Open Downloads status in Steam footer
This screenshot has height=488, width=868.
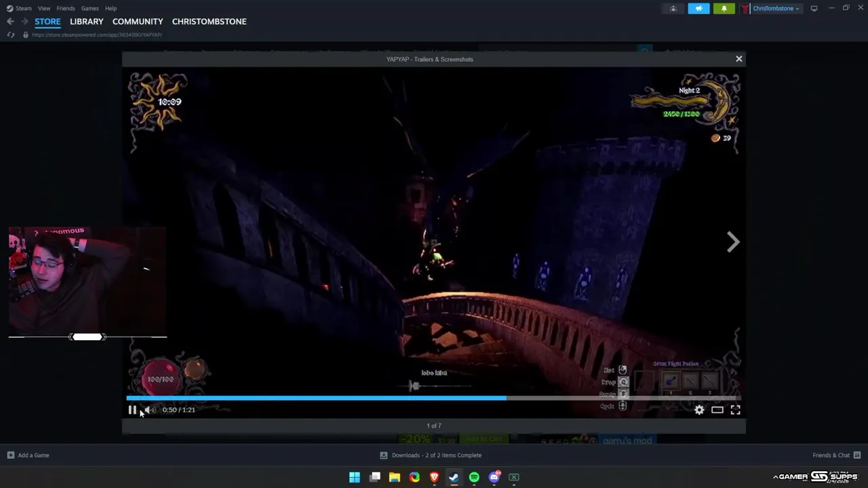(x=431, y=455)
